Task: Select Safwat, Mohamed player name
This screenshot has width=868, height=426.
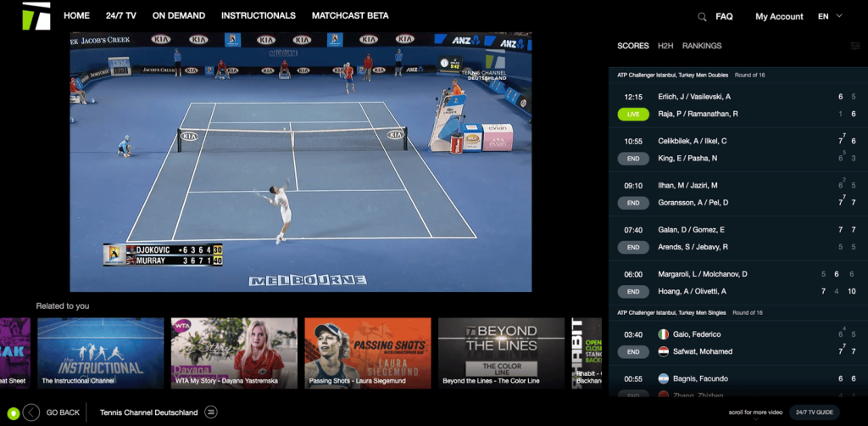Action: click(703, 352)
